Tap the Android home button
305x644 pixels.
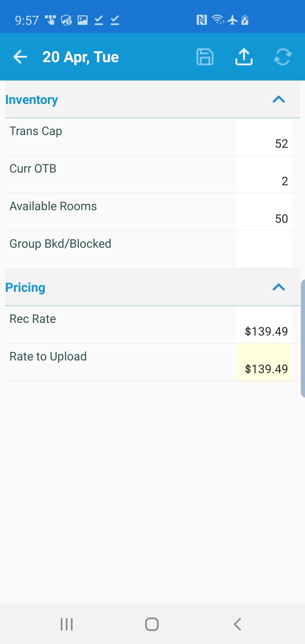pos(152,624)
